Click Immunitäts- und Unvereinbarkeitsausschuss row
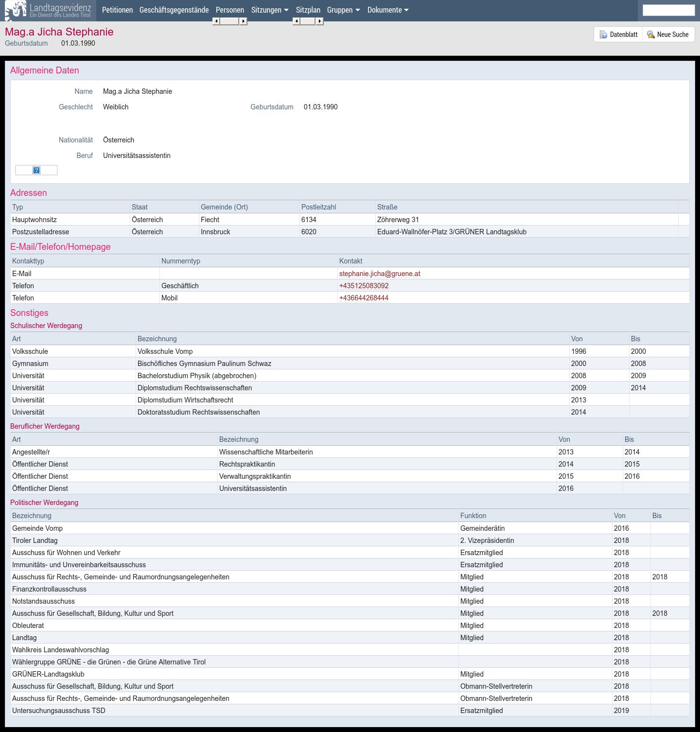Screen dimensions: 700x732 click(x=350, y=565)
